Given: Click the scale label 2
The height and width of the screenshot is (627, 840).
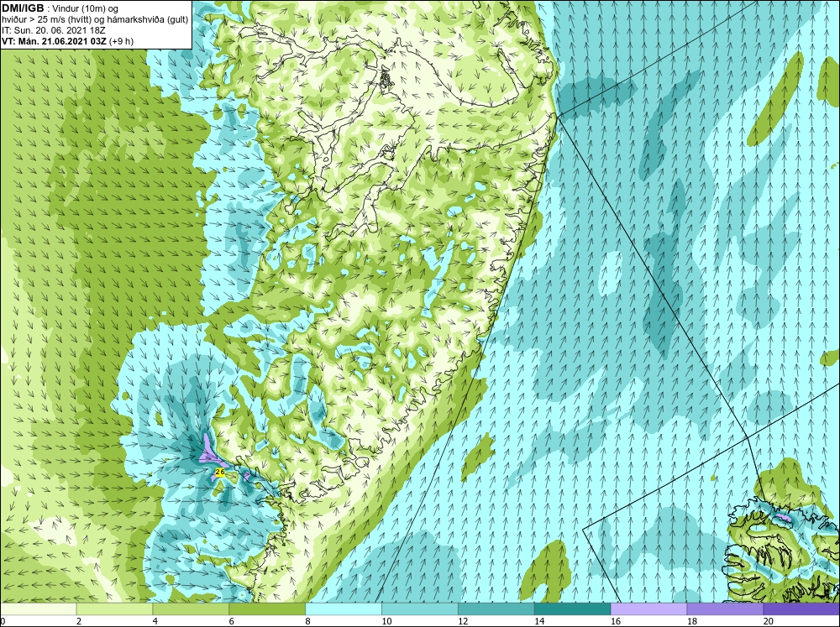Looking at the screenshot, I should [x=79, y=621].
